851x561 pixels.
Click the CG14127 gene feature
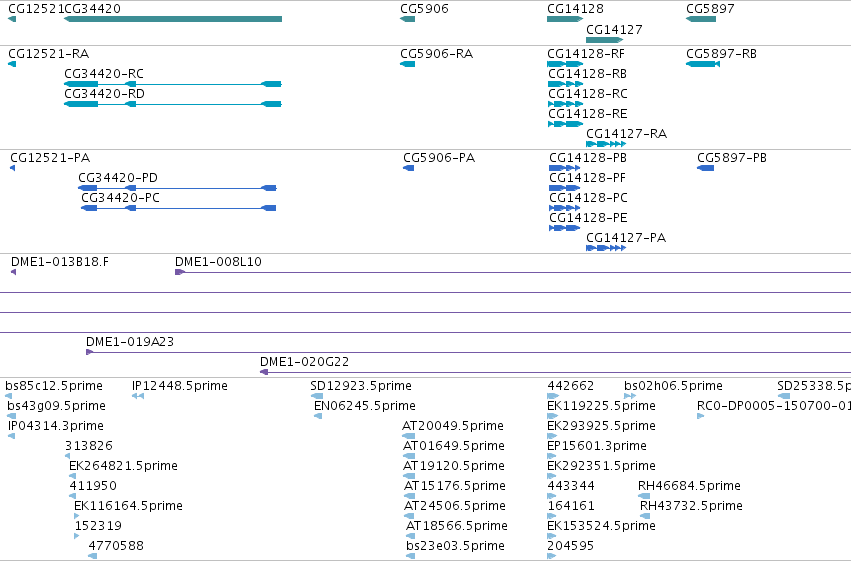click(605, 40)
